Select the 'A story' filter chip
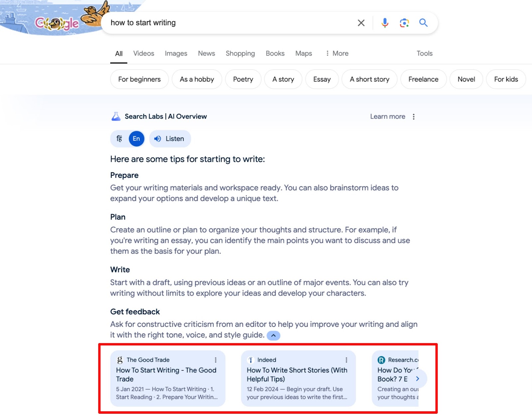Image resolution: width=532 pixels, height=418 pixels. point(283,79)
